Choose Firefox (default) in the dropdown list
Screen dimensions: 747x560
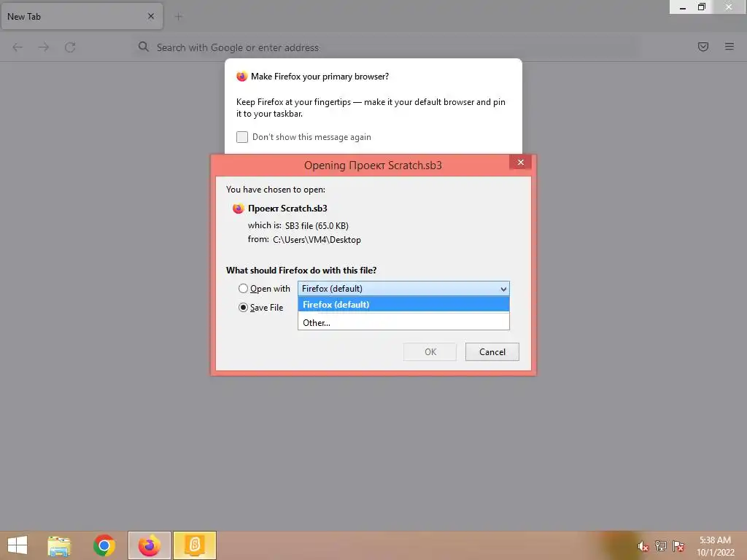point(403,305)
